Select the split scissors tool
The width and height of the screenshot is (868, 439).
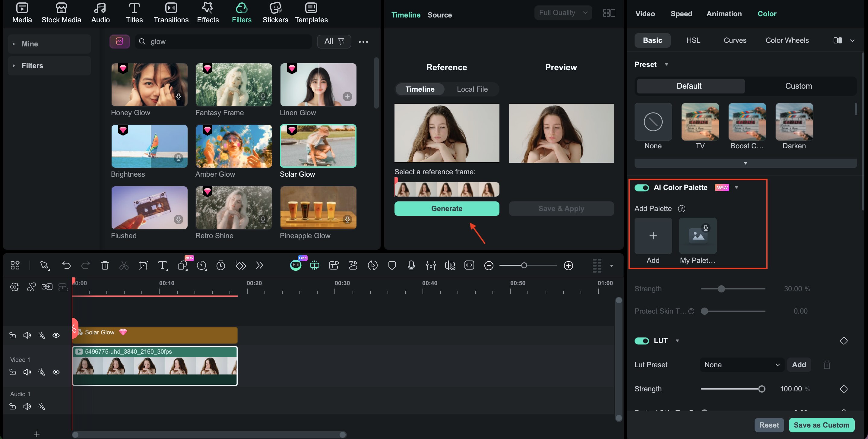124,265
